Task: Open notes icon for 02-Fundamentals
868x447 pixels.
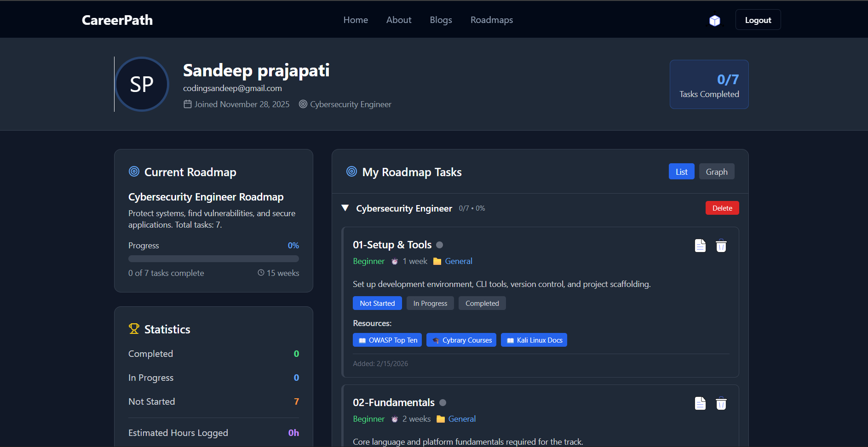Action: tap(700, 403)
